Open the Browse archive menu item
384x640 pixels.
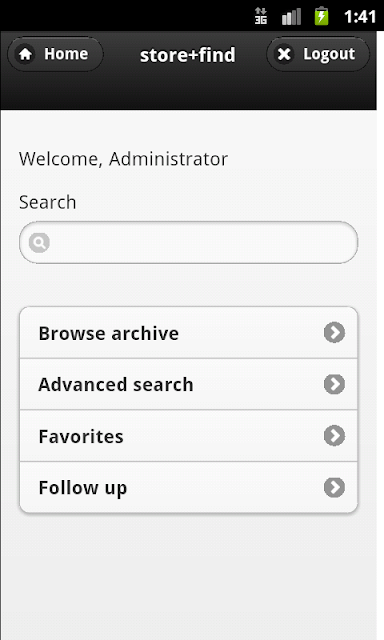click(x=189, y=333)
